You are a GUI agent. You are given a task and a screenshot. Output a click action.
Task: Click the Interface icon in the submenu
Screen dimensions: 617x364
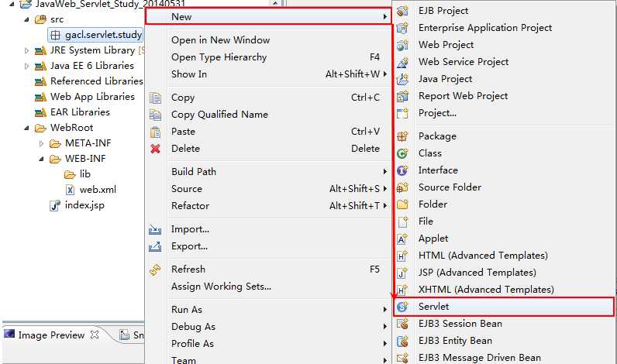coord(402,170)
